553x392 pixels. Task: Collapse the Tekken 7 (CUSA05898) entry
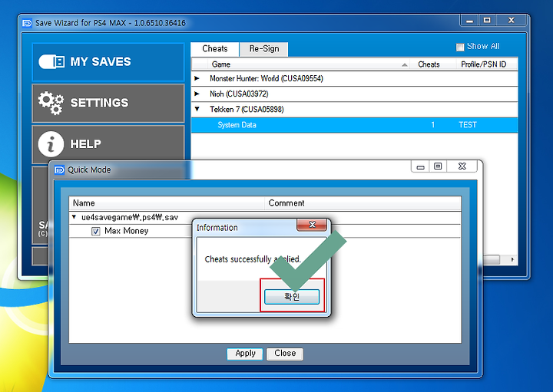pos(197,109)
